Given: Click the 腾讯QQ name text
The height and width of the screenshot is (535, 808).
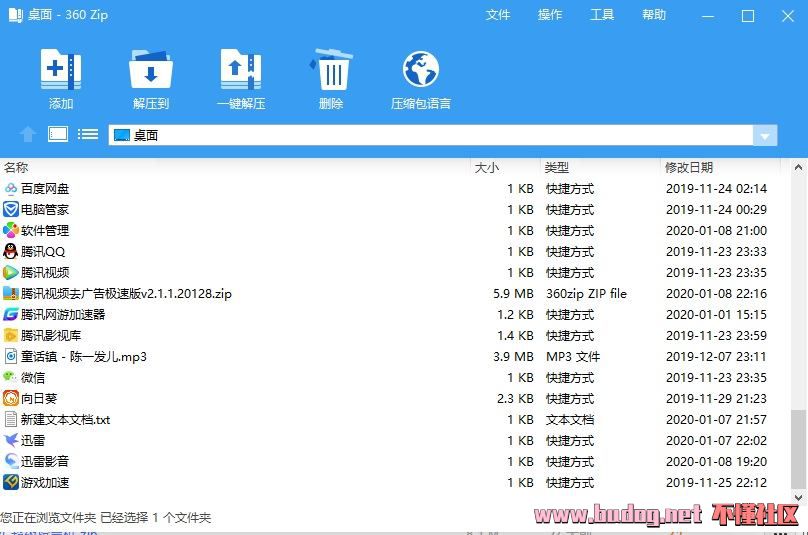Looking at the screenshot, I should (43, 252).
